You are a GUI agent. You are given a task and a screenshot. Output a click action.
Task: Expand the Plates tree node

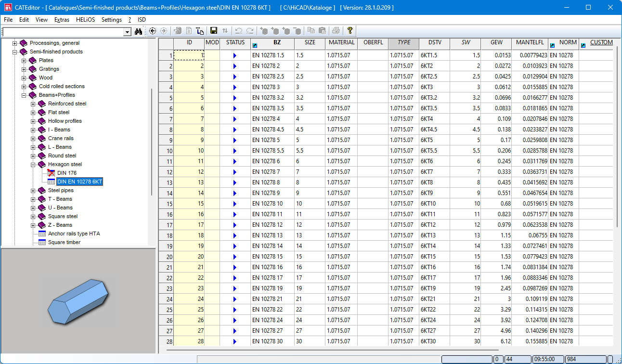pyautogui.click(x=24, y=60)
